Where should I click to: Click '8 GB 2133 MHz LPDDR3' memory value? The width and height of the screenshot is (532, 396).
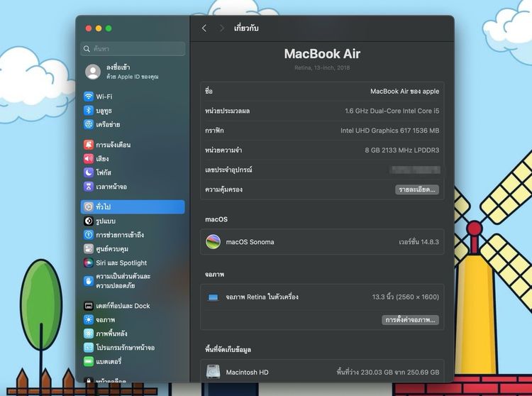(402, 150)
